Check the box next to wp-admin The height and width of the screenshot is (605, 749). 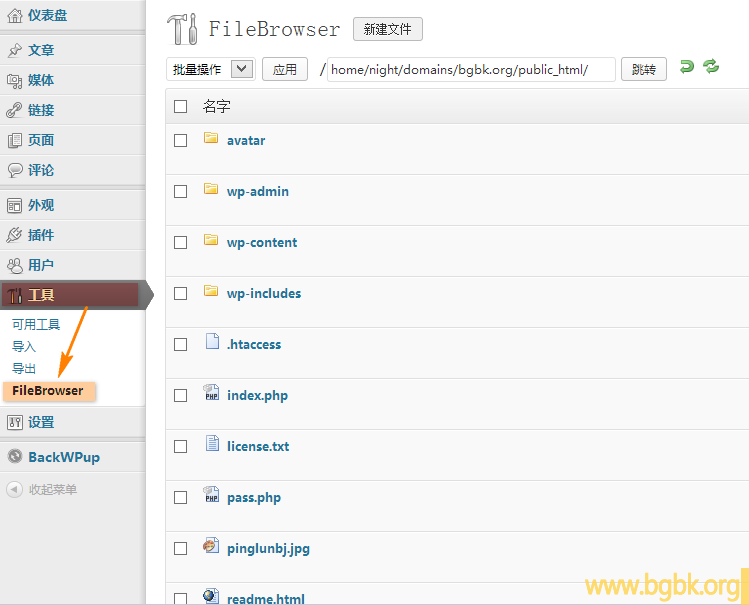point(181,192)
